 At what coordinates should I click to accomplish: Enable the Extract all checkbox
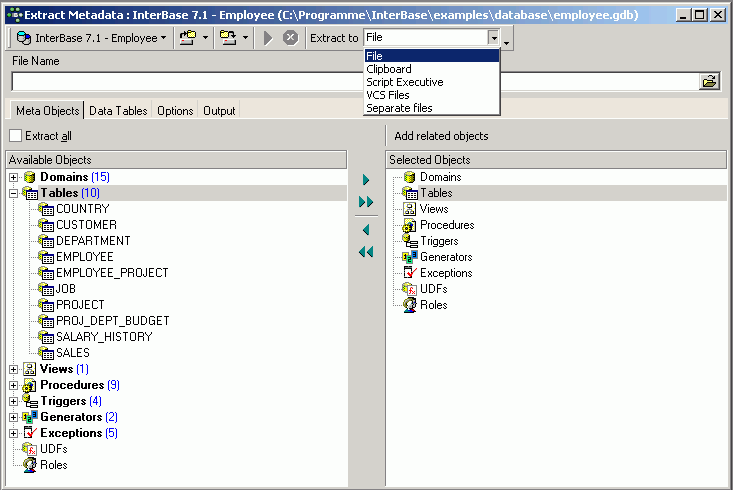[x=15, y=136]
